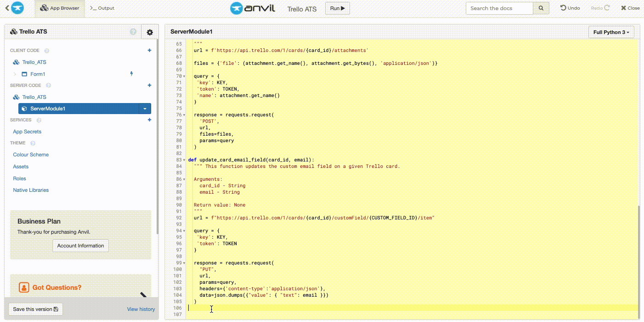Screen dimensions: 644x322
Task: Close the editor with Close button
Action: click(x=630, y=8)
